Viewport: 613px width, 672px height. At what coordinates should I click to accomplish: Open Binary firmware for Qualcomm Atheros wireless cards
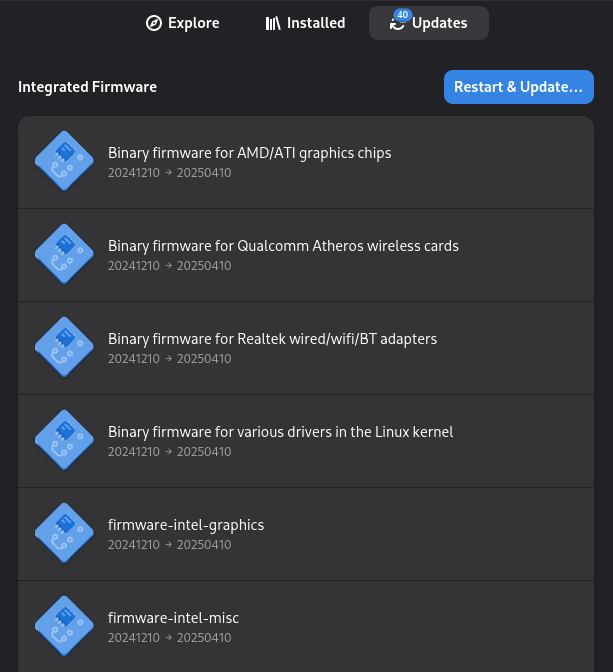(306, 255)
